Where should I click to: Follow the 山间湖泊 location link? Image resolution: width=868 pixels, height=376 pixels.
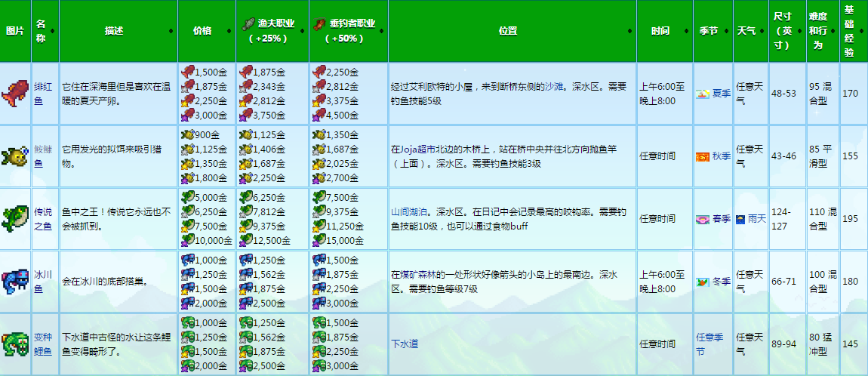(x=408, y=211)
